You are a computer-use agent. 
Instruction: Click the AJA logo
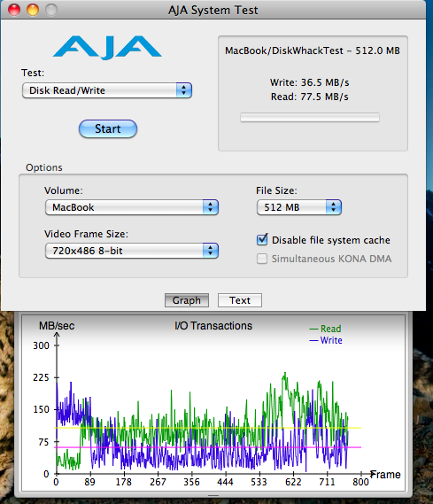point(107,48)
